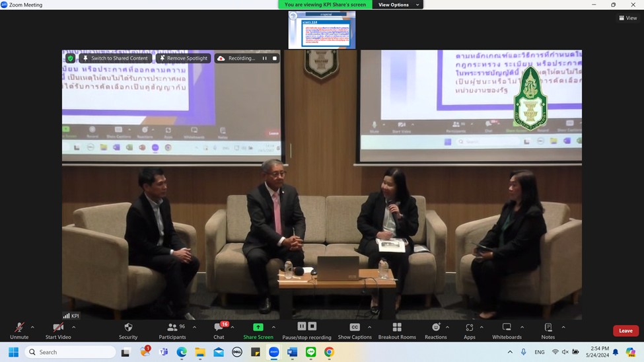
Task: Click the system tray microphone icon
Action: pyautogui.click(x=524, y=352)
